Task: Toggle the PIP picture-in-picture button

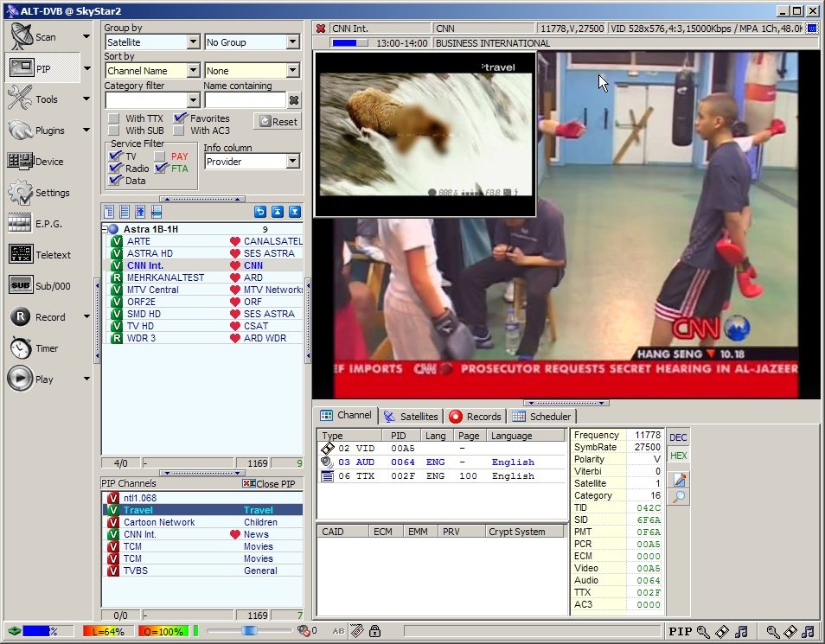Action: [42, 68]
